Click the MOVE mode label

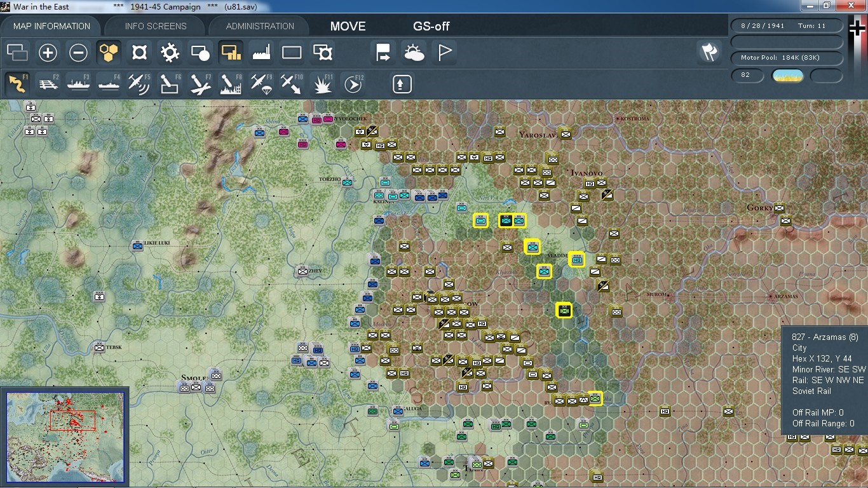[348, 27]
